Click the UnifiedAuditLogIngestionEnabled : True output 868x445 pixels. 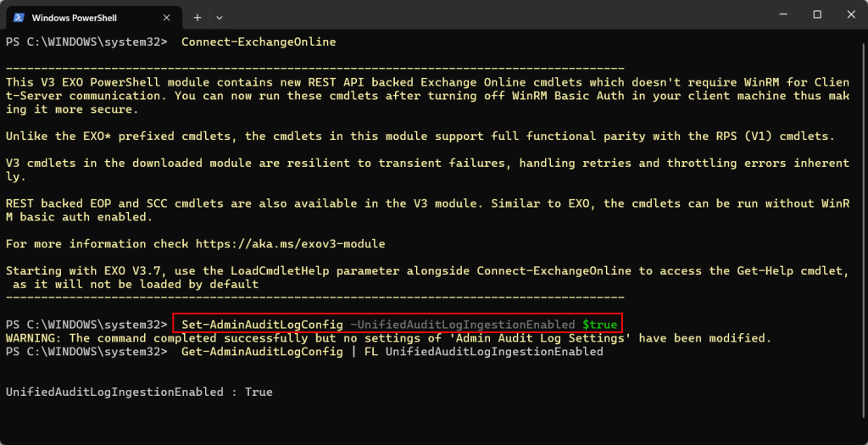tap(139, 392)
